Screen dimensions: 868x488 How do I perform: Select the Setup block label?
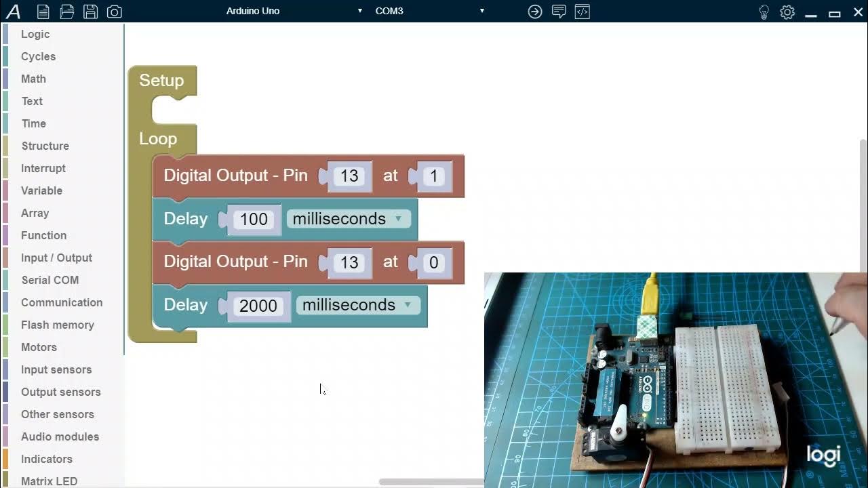tap(161, 80)
